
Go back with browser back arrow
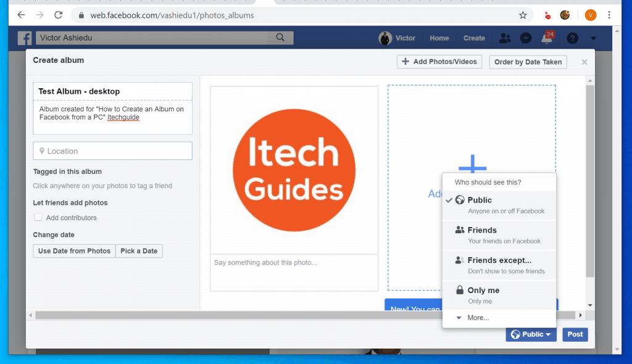21,15
